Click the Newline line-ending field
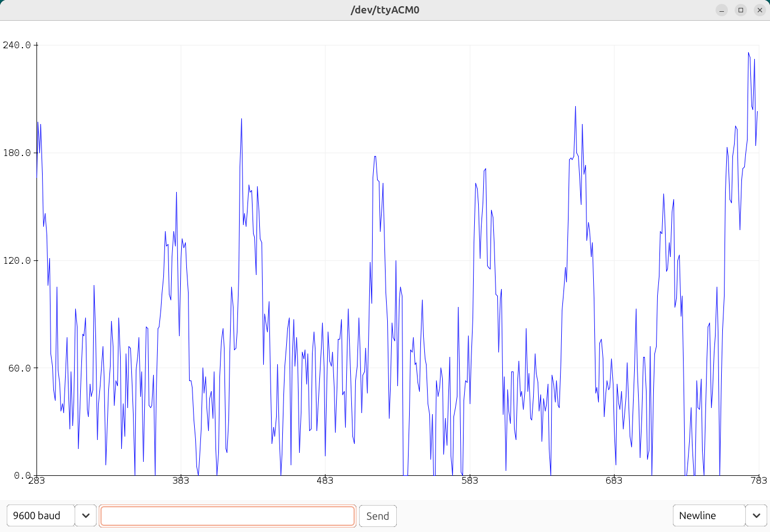The image size is (770, 532). pyautogui.click(x=708, y=516)
